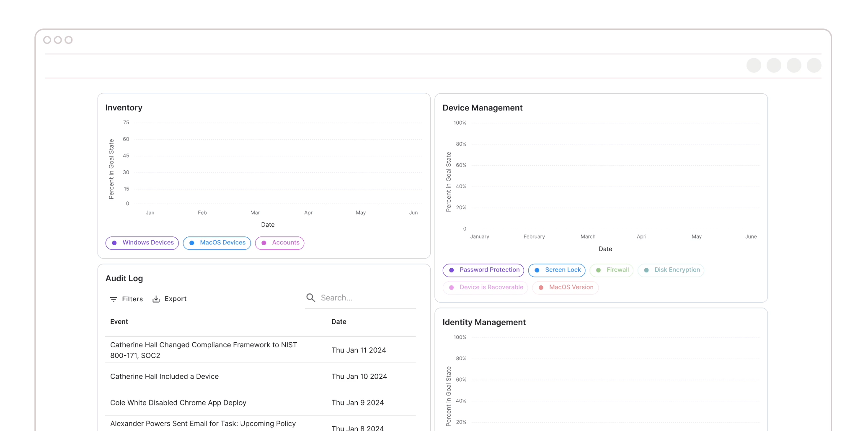Enable the MacOS Version series
This screenshot has height=431, width=868.
click(565, 287)
